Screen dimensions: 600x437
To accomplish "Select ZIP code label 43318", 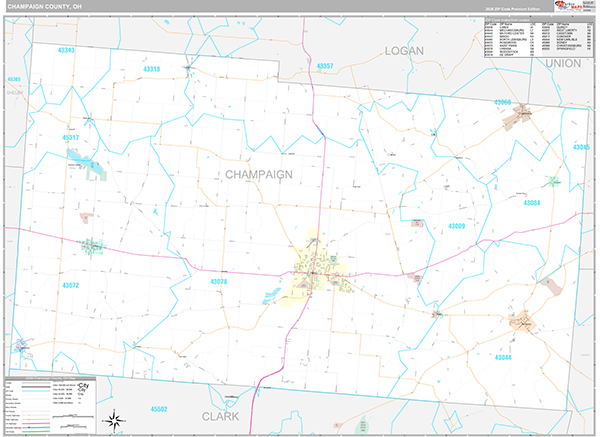I will click(152, 69).
